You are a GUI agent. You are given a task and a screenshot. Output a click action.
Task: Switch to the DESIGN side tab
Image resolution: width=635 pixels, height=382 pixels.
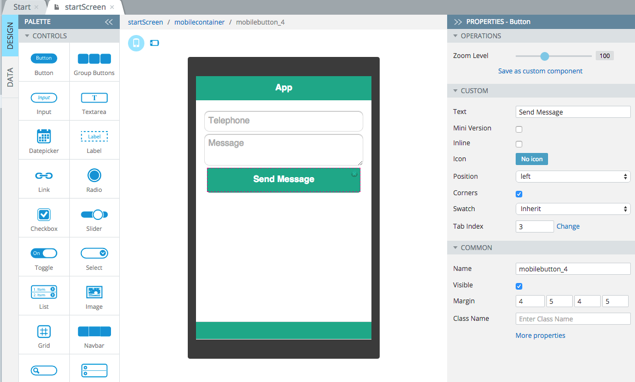click(x=10, y=36)
